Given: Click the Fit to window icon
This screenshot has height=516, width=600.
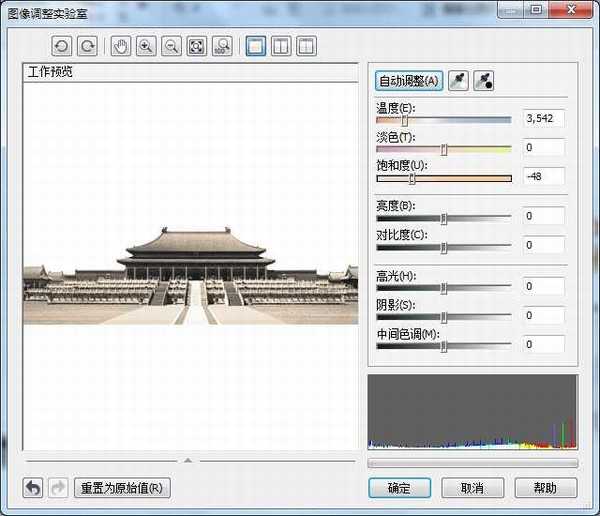Looking at the screenshot, I should pos(197,46).
